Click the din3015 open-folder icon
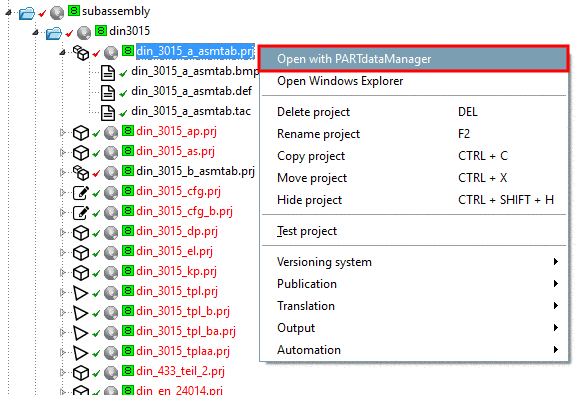The image size is (583, 395). tap(54, 33)
